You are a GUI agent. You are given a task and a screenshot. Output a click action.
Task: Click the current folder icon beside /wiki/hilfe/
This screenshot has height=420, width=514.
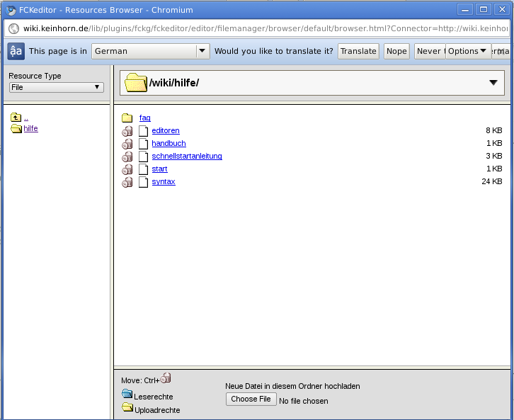coord(136,83)
